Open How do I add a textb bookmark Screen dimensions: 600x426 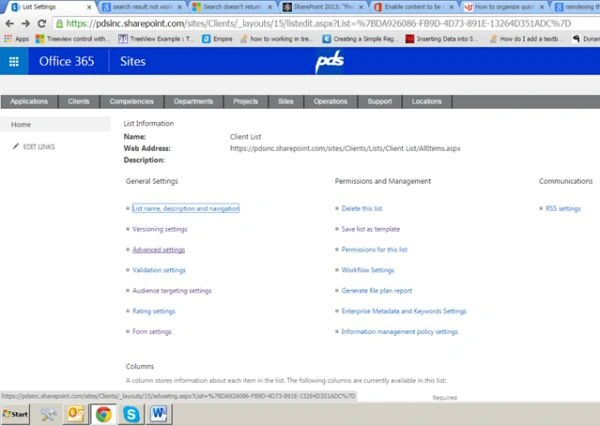click(x=525, y=39)
